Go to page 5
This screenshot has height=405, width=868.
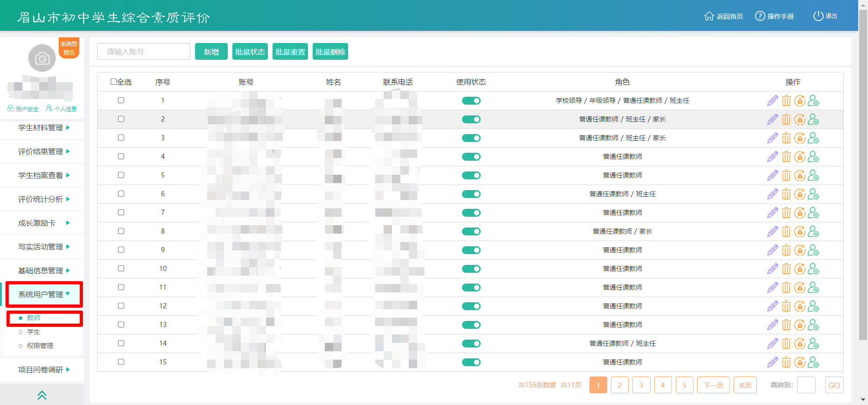[x=685, y=385]
